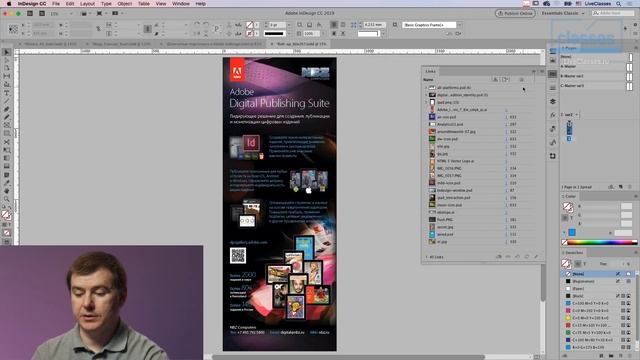Open Layers panel icon in dock
The image size is (640, 360).
point(553,101)
